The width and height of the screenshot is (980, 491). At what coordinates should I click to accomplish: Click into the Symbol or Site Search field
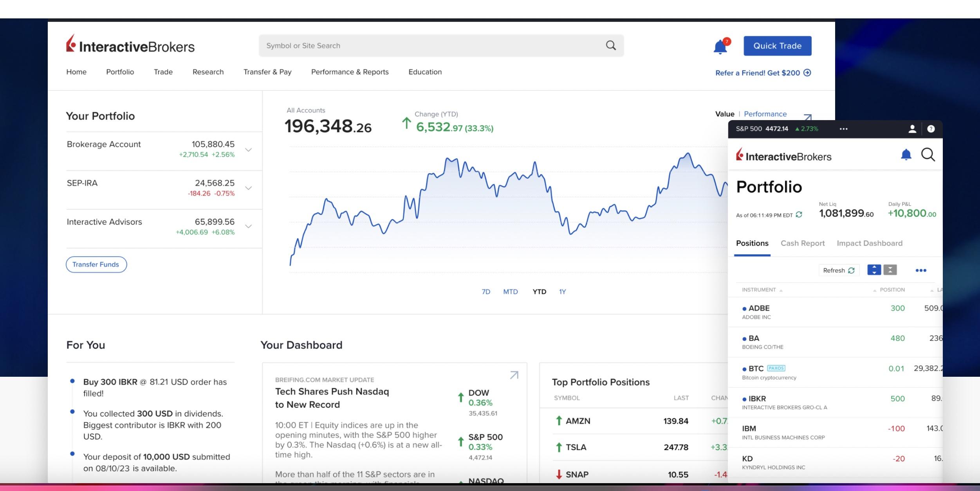click(x=441, y=46)
